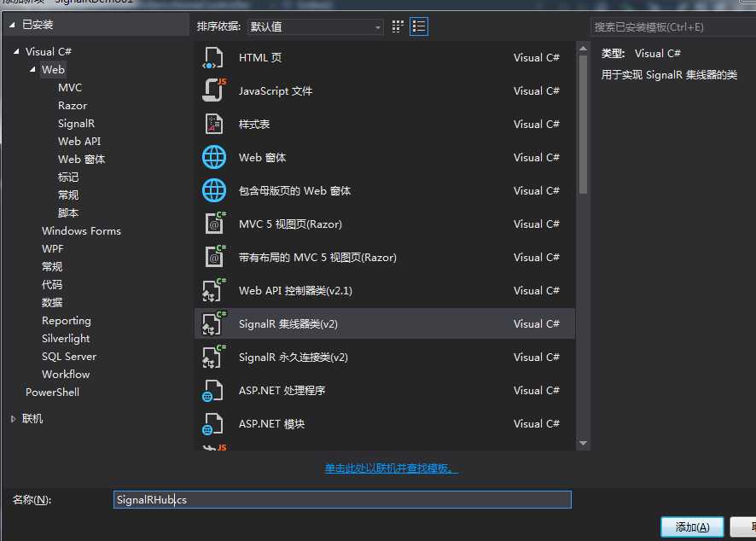Image resolution: width=756 pixels, height=541 pixels.
Task: Select the Workflow category
Action: pos(66,374)
